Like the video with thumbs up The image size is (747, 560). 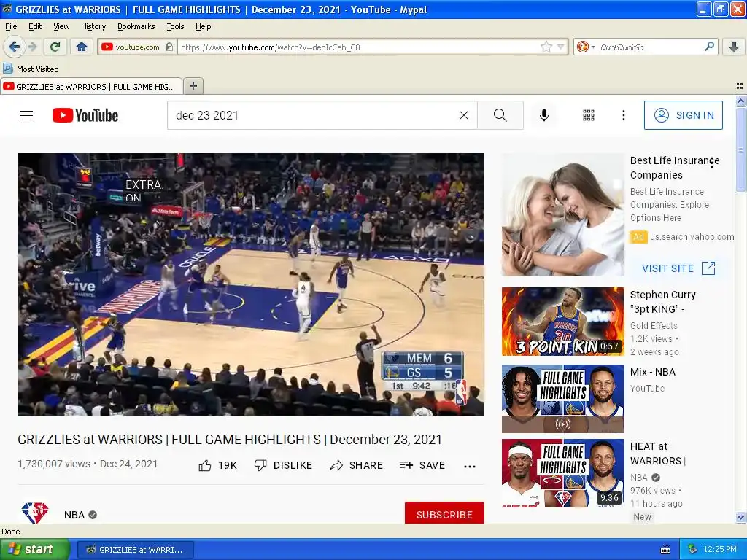pyautogui.click(x=217, y=465)
